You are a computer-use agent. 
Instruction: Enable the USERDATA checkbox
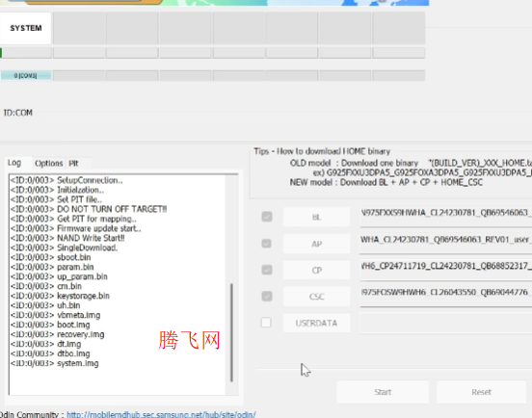tap(266, 323)
